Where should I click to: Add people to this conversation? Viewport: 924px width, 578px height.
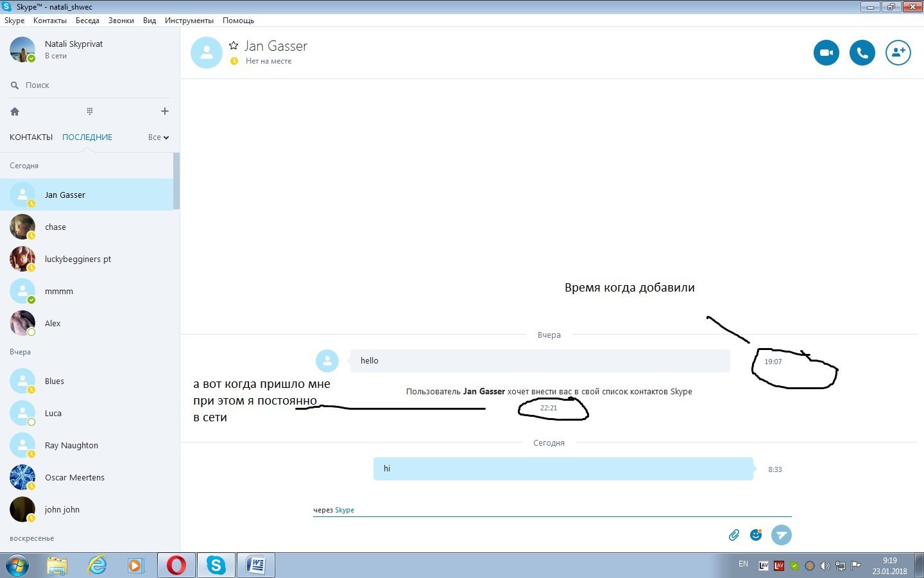tap(898, 53)
